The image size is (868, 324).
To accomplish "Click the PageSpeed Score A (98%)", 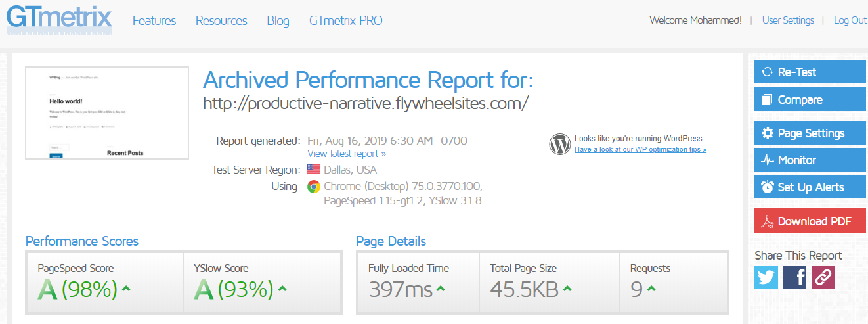I will 77,289.
